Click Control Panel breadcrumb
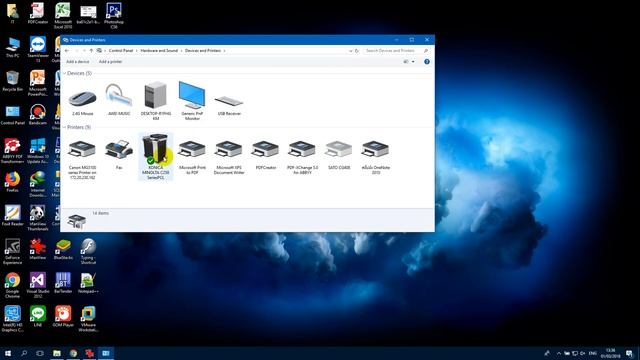Image resolution: width=640 pixels, height=360 pixels. (x=121, y=51)
